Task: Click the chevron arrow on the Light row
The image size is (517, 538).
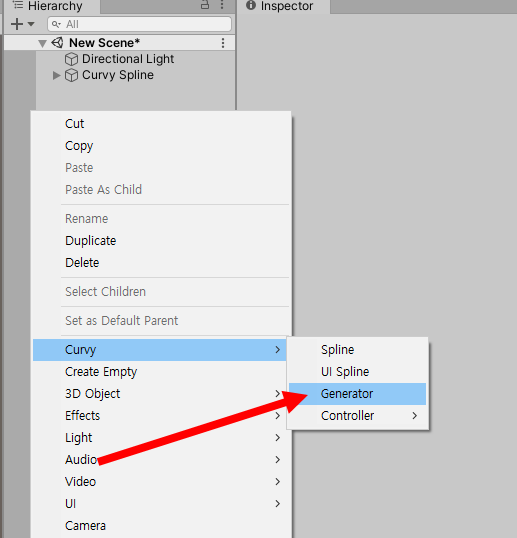Action: [x=278, y=437]
